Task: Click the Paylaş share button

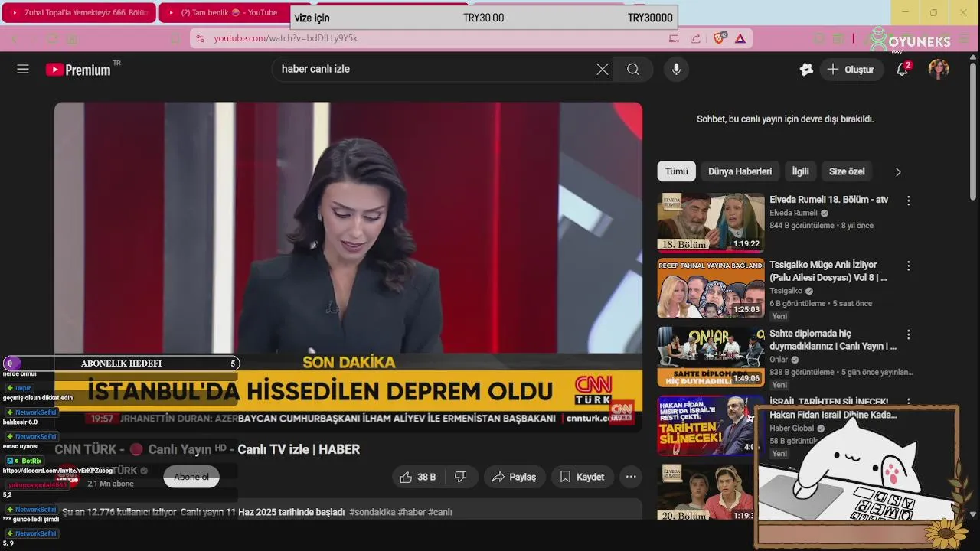Action: pyautogui.click(x=514, y=477)
